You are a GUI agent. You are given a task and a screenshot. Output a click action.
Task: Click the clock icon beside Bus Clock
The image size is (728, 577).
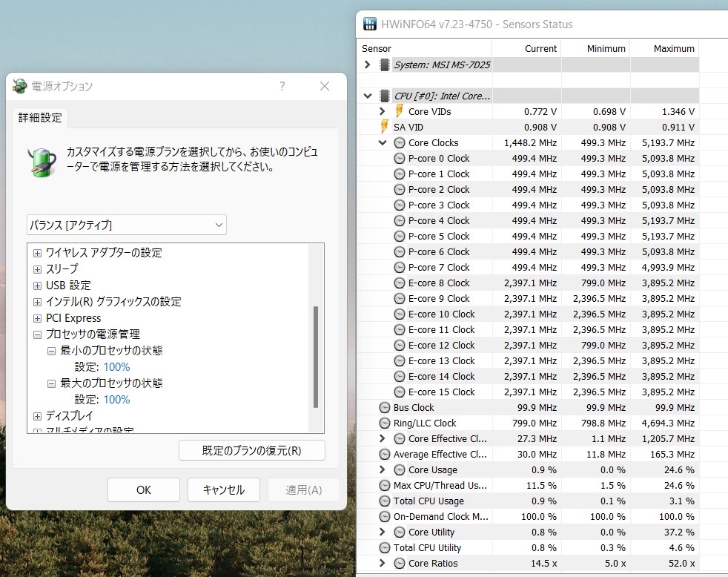click(x=385, y=407)
